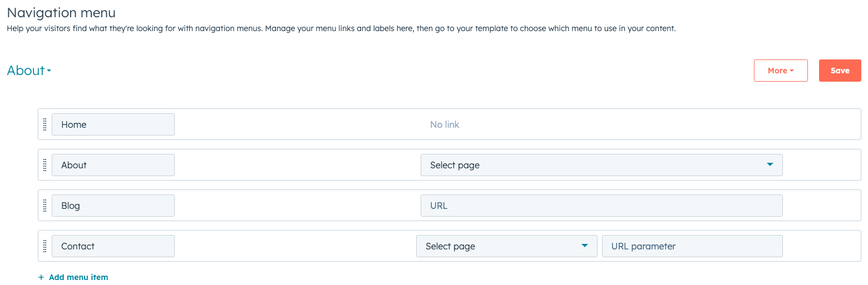The width and height of the screenshot is (868, 285).
Task: Click the Navigation menu heading
Action: click(x=61, y=12)
